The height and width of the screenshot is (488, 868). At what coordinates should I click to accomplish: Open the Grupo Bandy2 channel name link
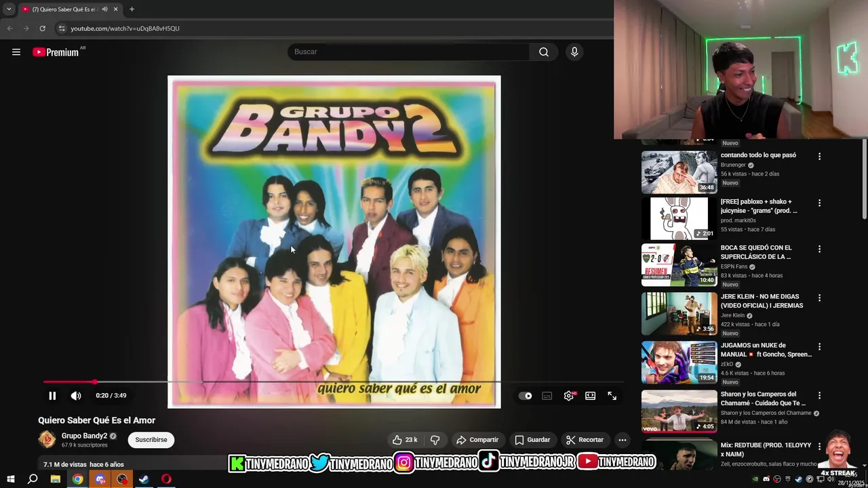tap(84, 436)
